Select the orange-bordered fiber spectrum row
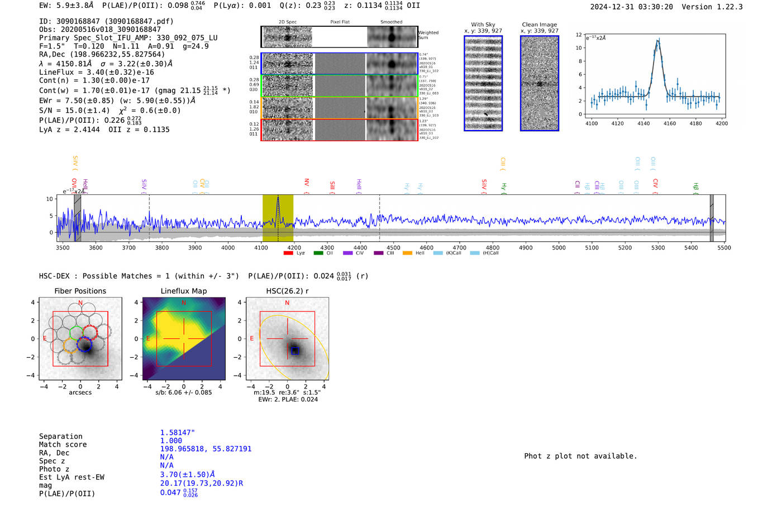 [339, 108]
